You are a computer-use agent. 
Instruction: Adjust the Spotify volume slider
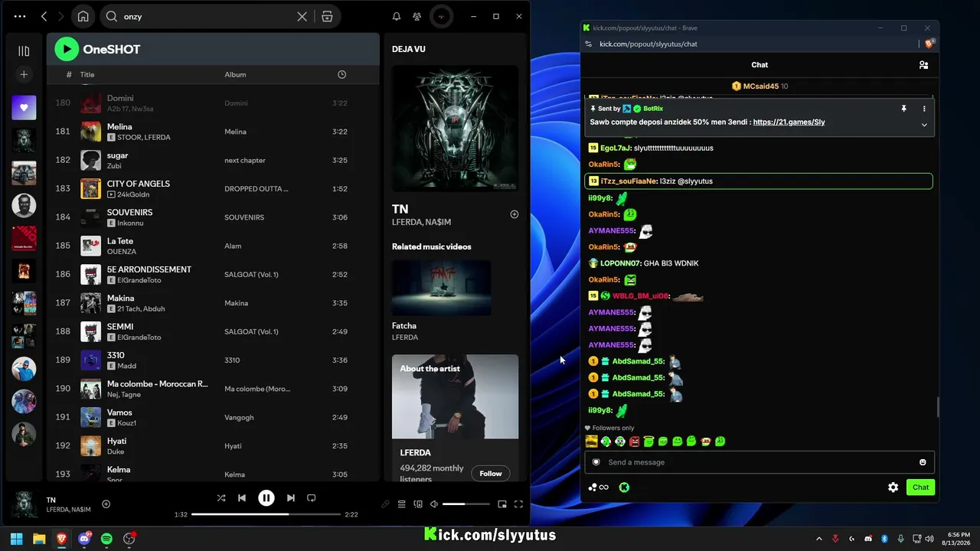[465, 504]
